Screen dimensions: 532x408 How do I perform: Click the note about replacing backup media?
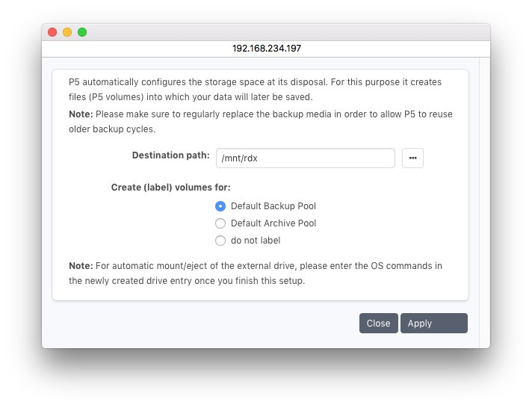point(260,122)
